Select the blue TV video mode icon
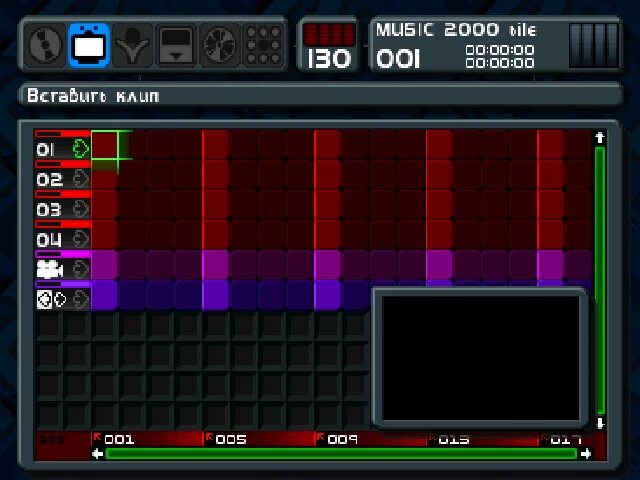 89,45
